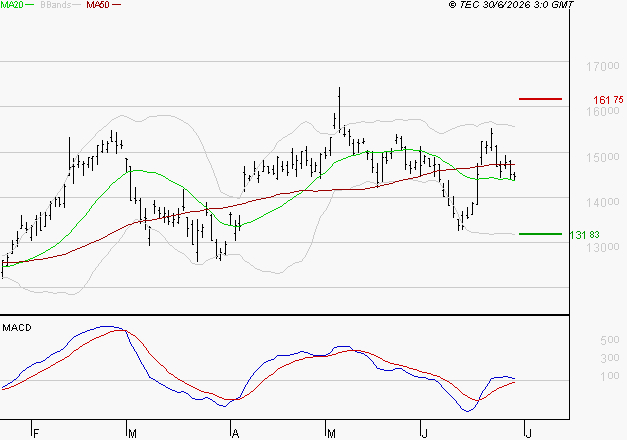Click the 17000 price axis label
The image size is (627, 440).
(603, 66)
